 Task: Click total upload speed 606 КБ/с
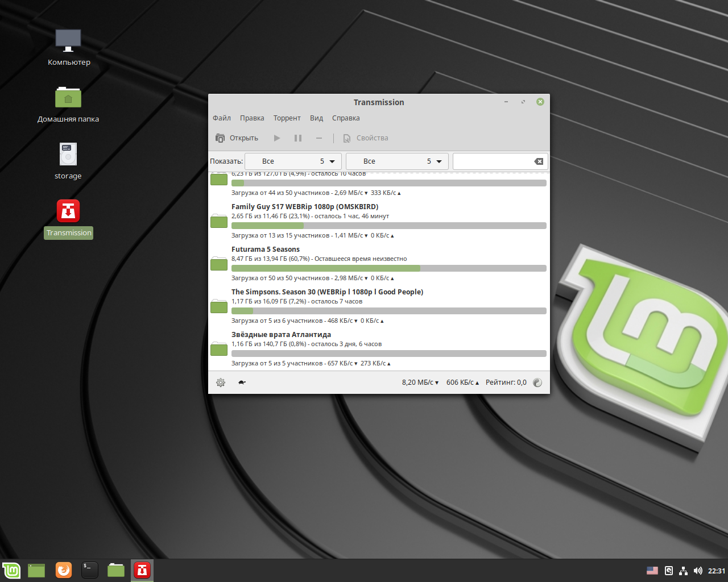pos(463,383)
